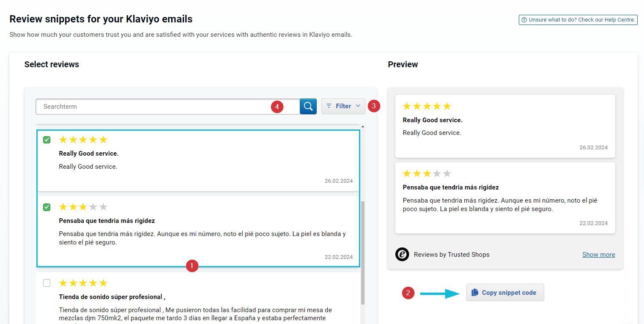Uncheck the 'Really Good service.' review checkbox
The image size is (644, 324).
(47, 140)
